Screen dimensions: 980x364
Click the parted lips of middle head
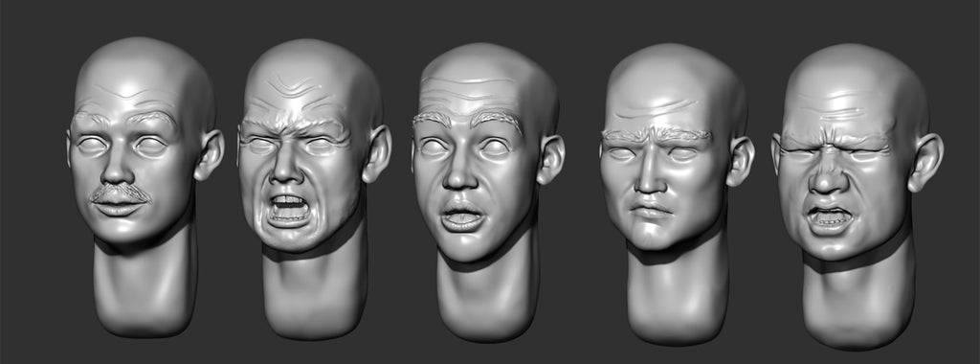462,218
